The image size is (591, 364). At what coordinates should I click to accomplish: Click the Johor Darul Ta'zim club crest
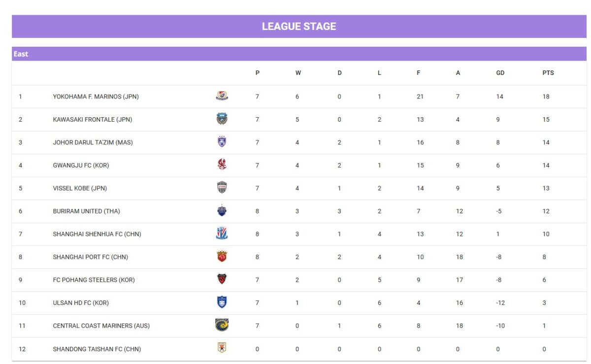222,142
